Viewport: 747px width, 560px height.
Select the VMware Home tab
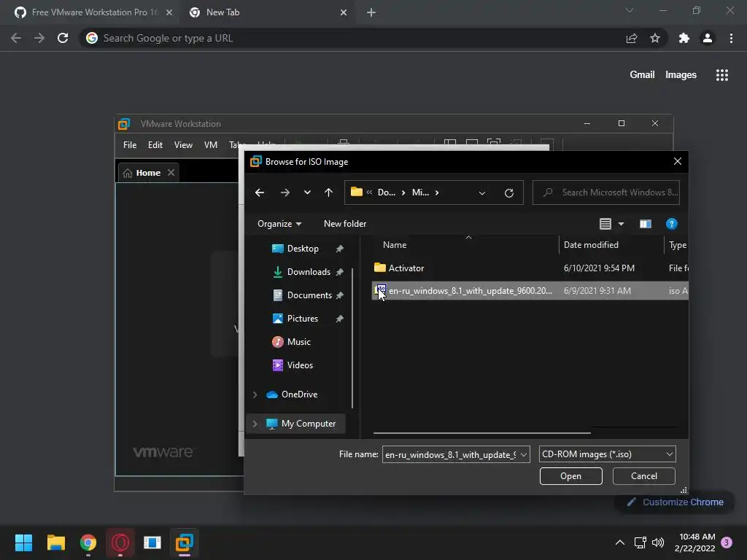[148, 172]
